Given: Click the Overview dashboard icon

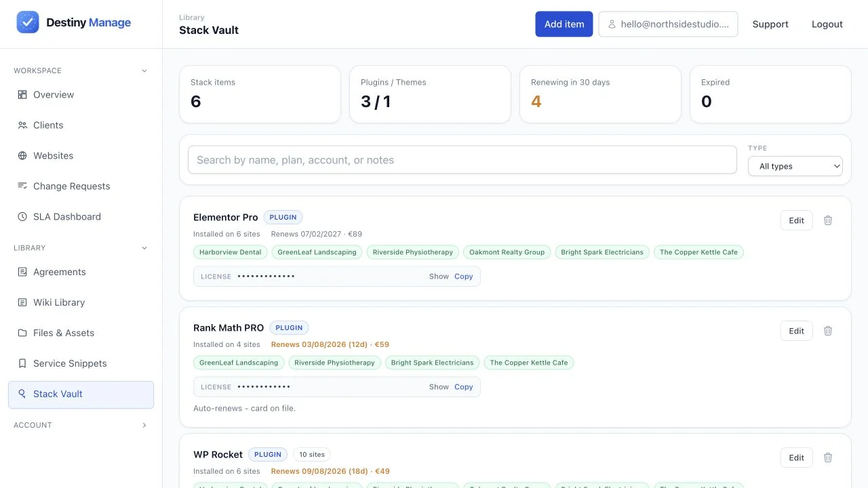Looking at the screenshot, I should [x=22, y=95].
